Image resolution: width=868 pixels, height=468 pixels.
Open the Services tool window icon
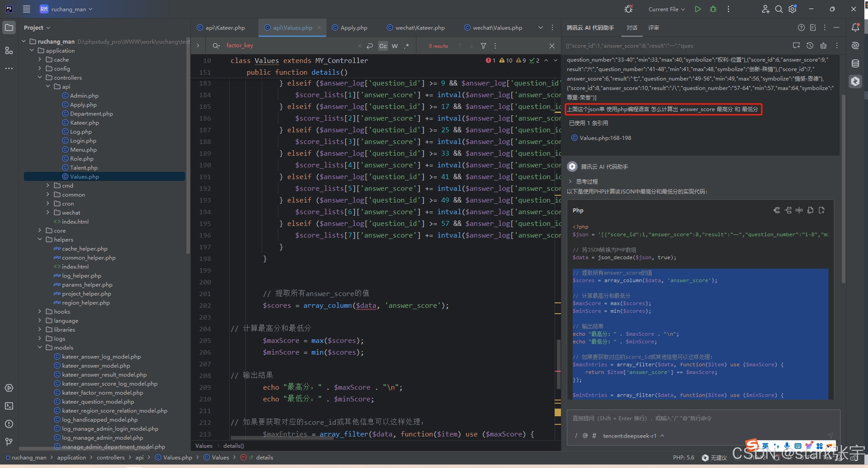tap(9, 388)
